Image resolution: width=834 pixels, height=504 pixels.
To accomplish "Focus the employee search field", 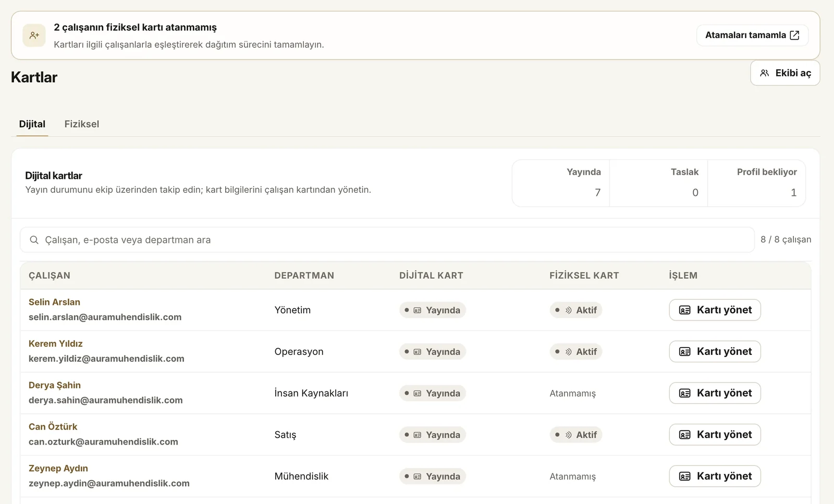I will click(387, 240).
